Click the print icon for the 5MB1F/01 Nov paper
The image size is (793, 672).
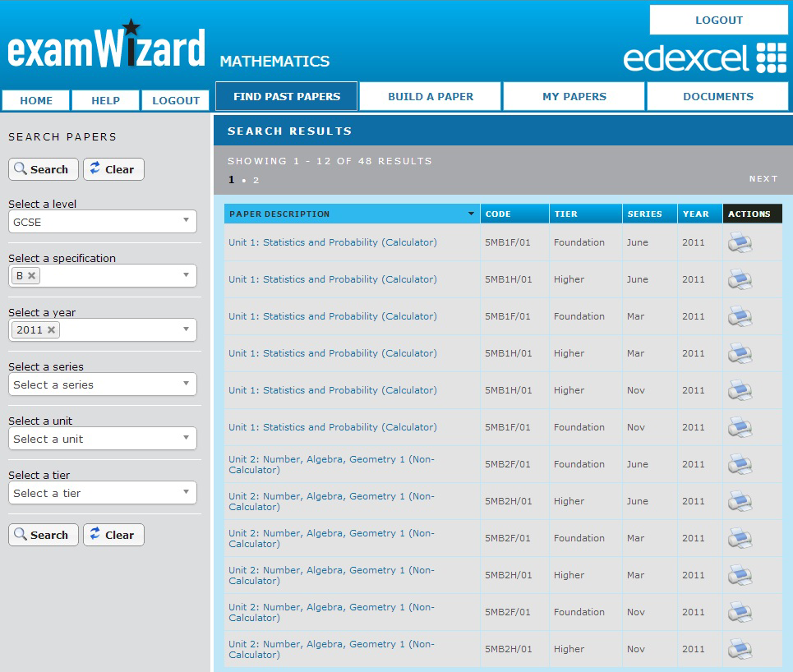(740, 427)
